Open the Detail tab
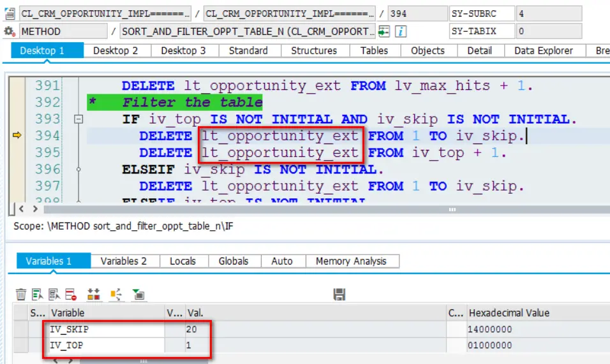The height and width of the screenshot is (364, 610). 480,51
